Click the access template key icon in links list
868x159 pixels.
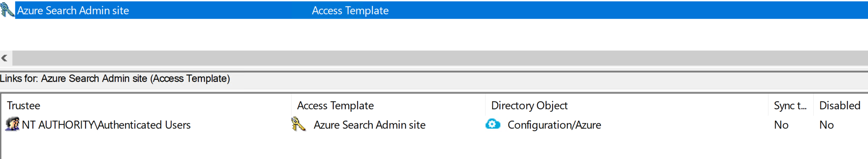click(x=298, y=124)
